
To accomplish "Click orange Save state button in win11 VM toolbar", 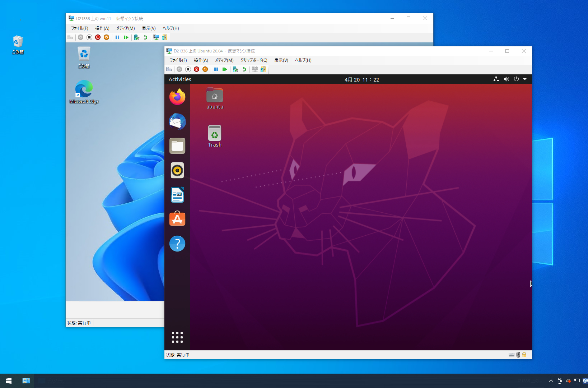I will 107,37.
